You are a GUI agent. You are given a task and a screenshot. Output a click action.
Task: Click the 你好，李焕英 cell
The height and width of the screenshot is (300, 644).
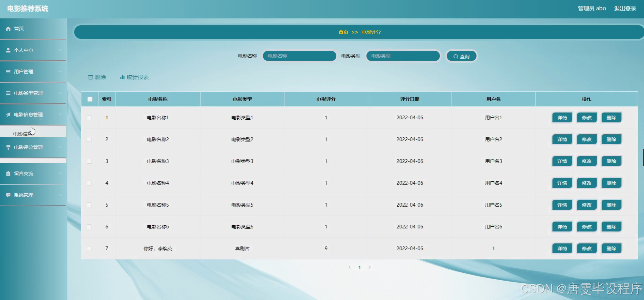point(158,249)
